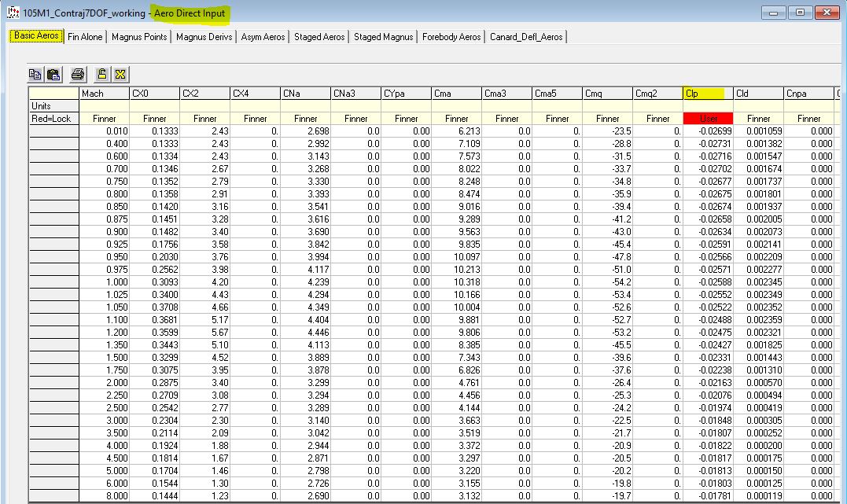This screenshot has height=504, width=847.
Task: Click the Print icon
Action: pyautogui.click(x=78, y=75)
